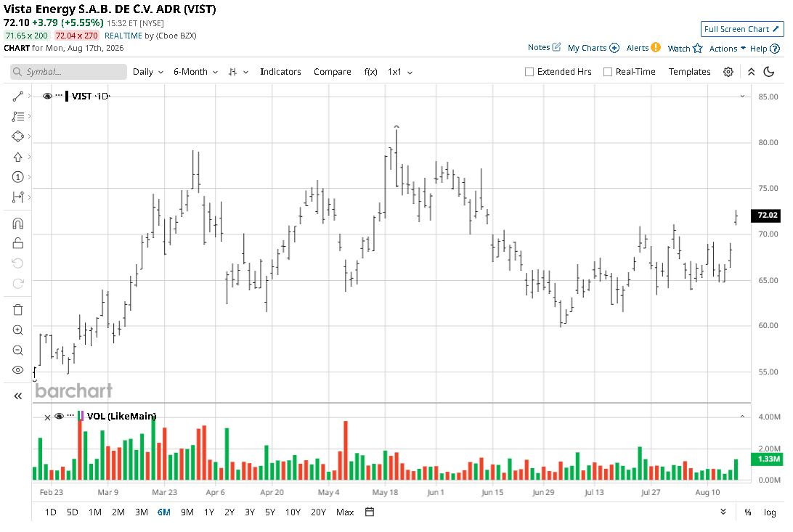Toggle drawings visibility eye in sidebar

click(17, 370)
